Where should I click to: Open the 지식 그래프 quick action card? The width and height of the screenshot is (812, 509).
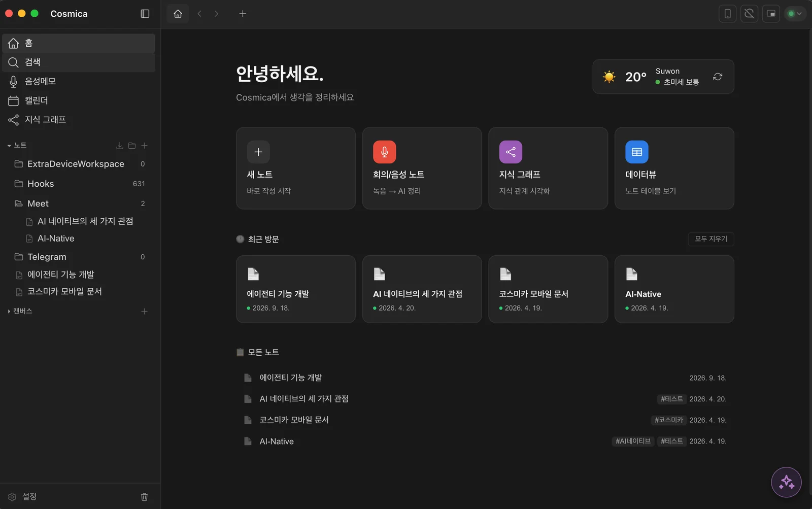(x=548, y=168)
